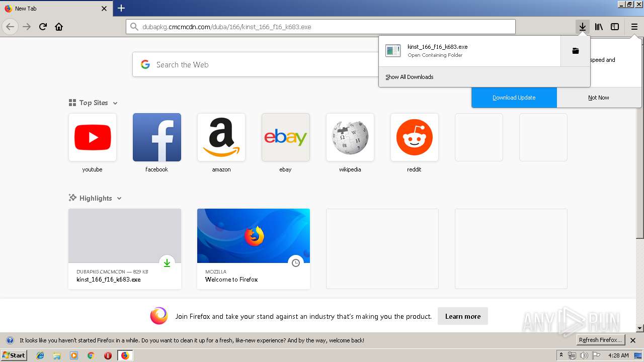Launch Opera from the taskbar
Screen dimensions: 644x362
click(x=108, y=355)
